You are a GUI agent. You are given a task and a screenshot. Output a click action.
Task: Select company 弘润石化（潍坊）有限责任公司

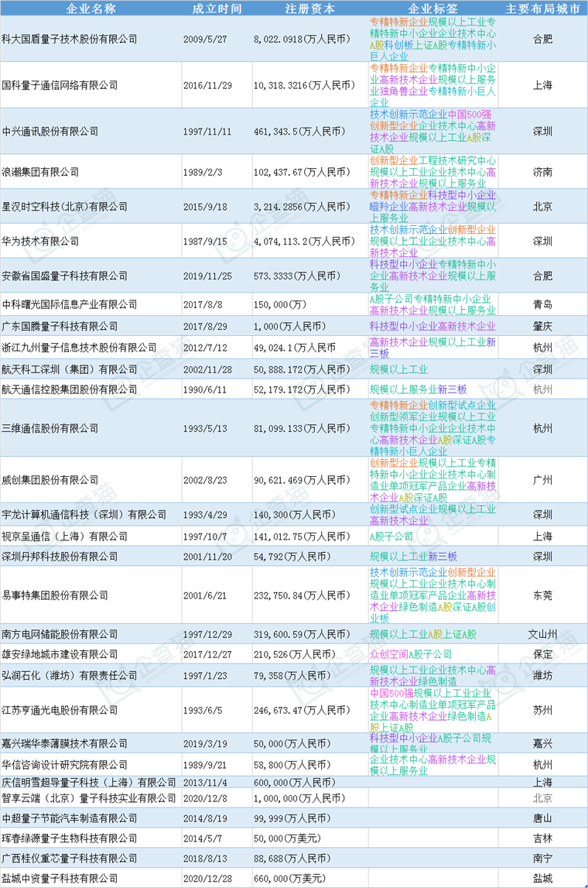(70, 675)
